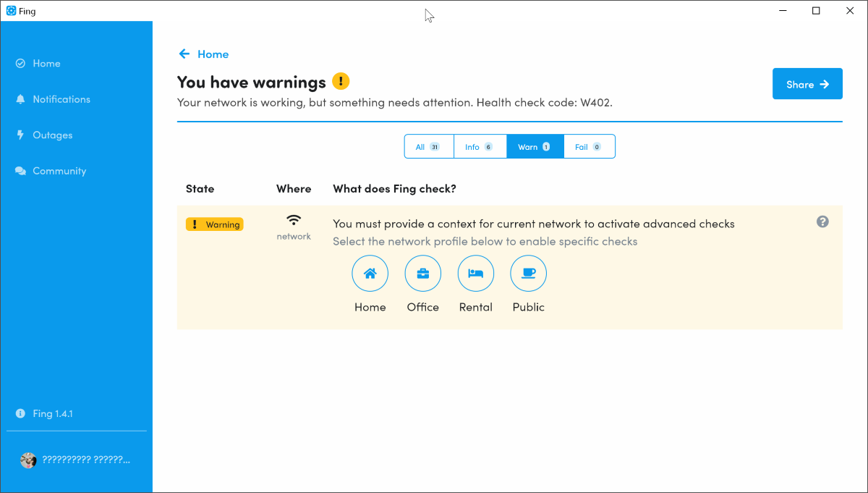Click the Where column header
The height and width of the screenshot is (493, 868).
[x=294, y=189]
